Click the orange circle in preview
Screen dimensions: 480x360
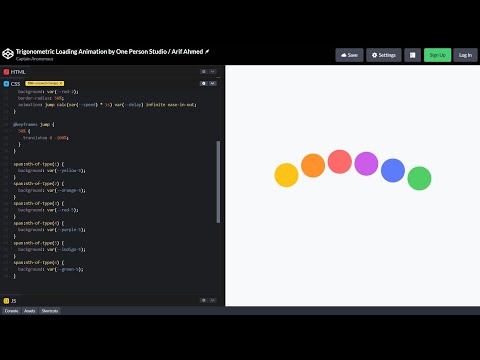coord(313,165)
